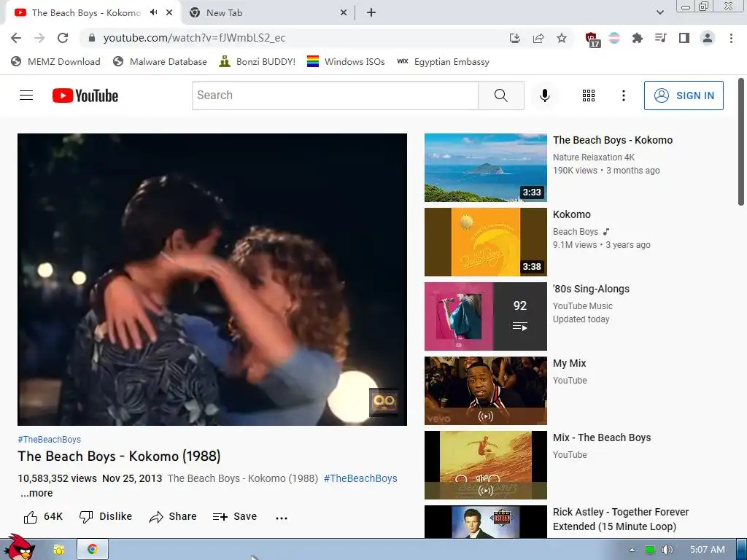Open the Angry Birds Start button
747x560 pixels.
tap(19, 548)
